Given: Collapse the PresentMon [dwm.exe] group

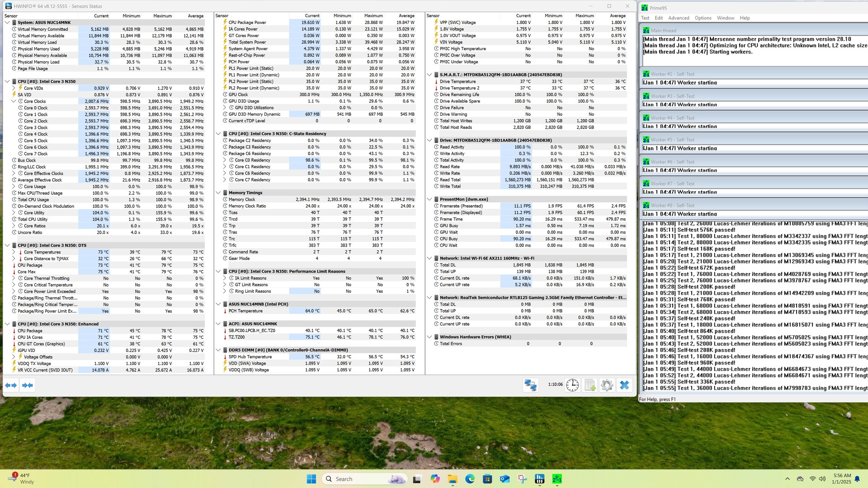Looking at the screenshot, I should (429, 199).
